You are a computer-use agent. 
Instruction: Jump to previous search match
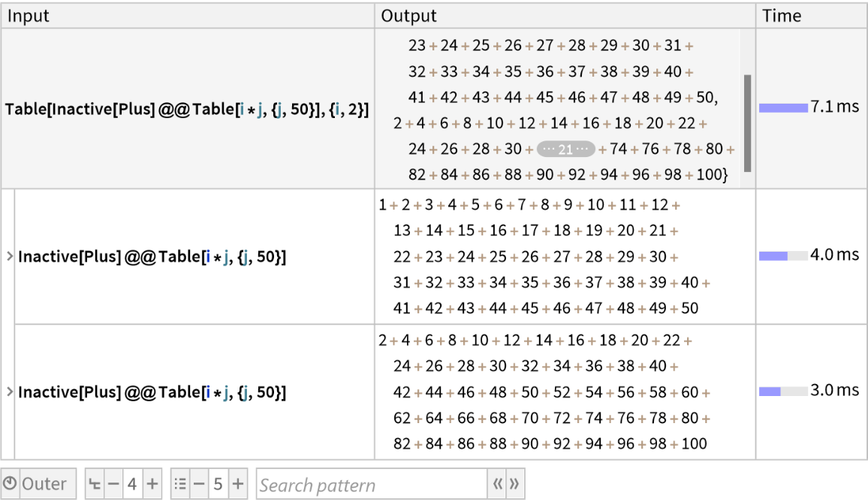click(496, 485)
